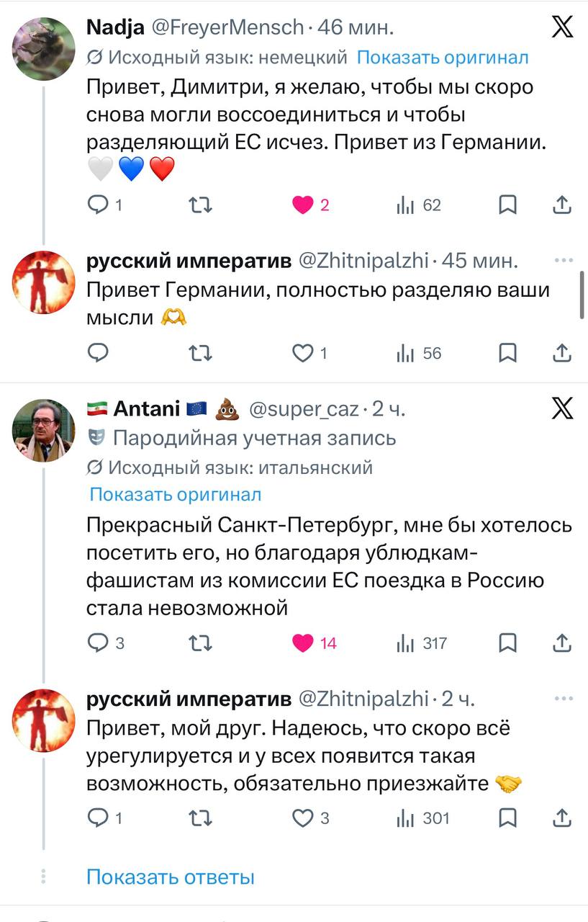Screen dimensions: 588x922
Task: Open the X logo on Nadja's tweet
Action: click(562, 27)
